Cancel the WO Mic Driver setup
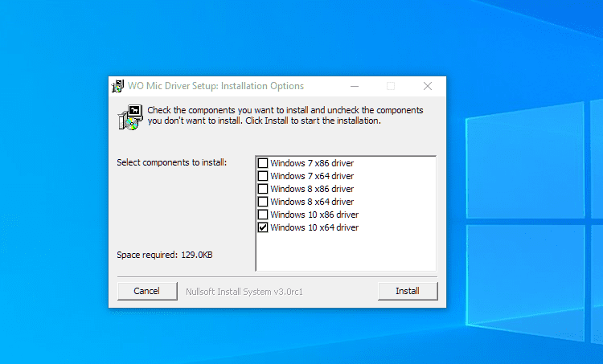Screen dimensions: 603x364 coord(147,291)
